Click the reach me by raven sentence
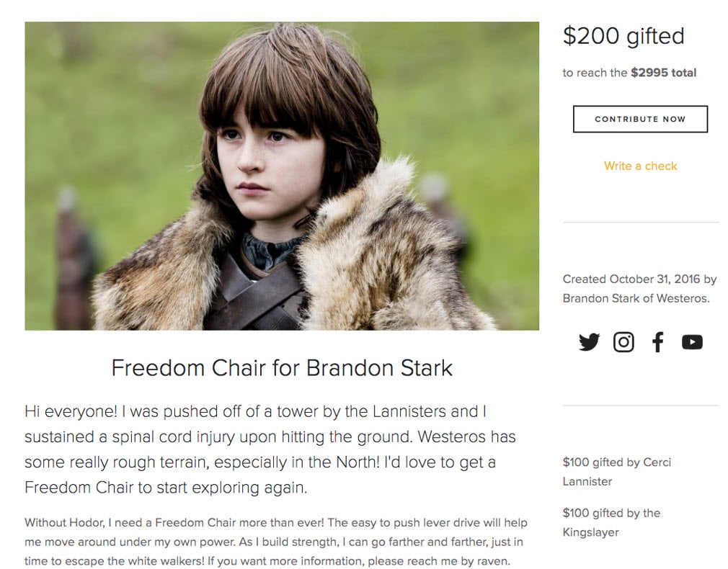The height and width of the screenshot is (569, 728). 358,561
